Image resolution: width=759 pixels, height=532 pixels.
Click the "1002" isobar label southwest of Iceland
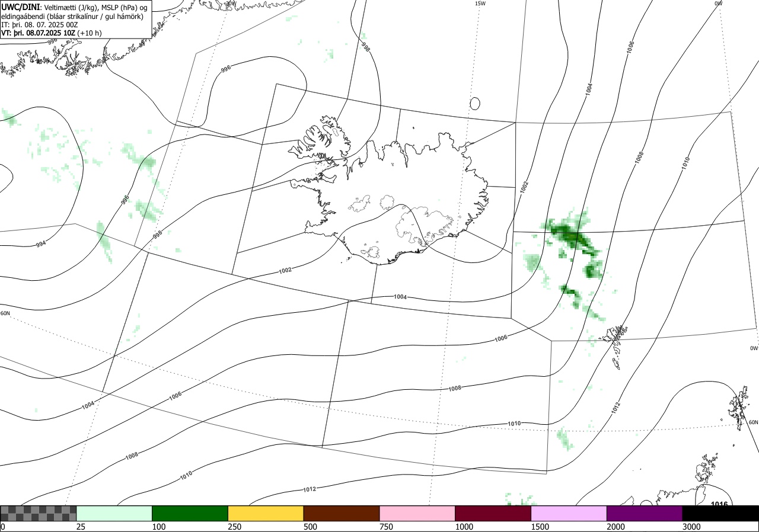pos(285,271)
